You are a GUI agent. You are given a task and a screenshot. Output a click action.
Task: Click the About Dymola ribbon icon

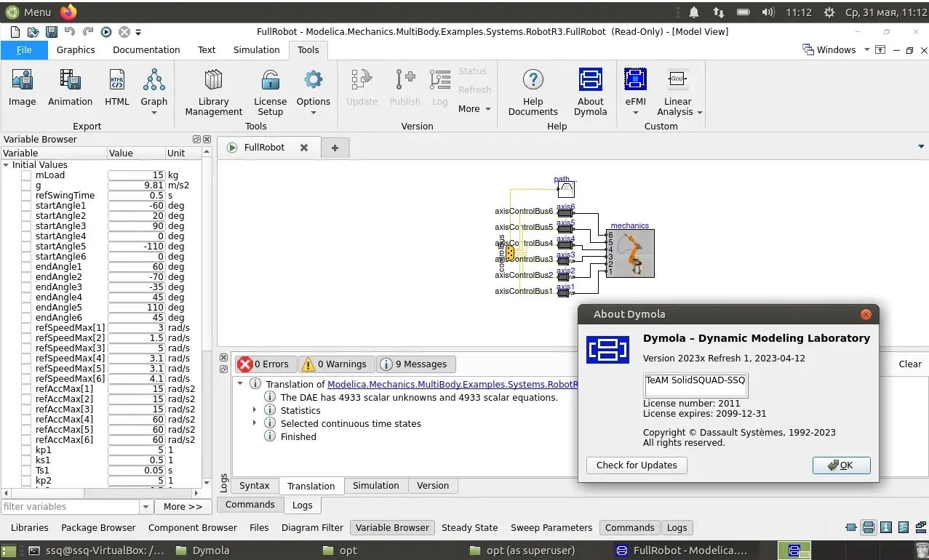(590, 92)
